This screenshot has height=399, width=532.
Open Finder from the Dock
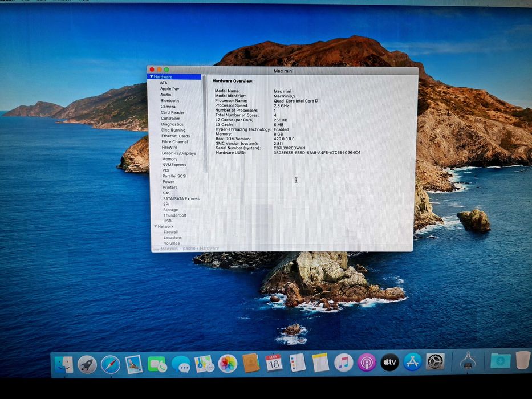tap(64, 365)
